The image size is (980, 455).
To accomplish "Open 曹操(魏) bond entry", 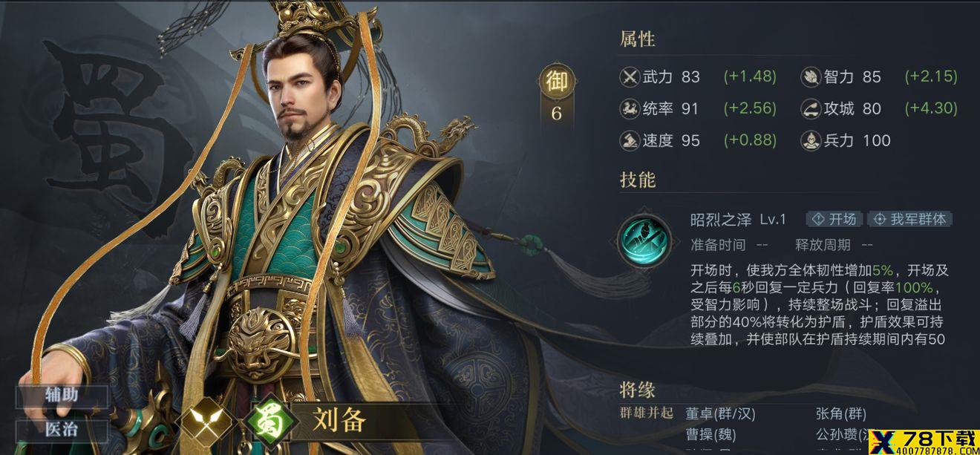I will tap(710, 433).
